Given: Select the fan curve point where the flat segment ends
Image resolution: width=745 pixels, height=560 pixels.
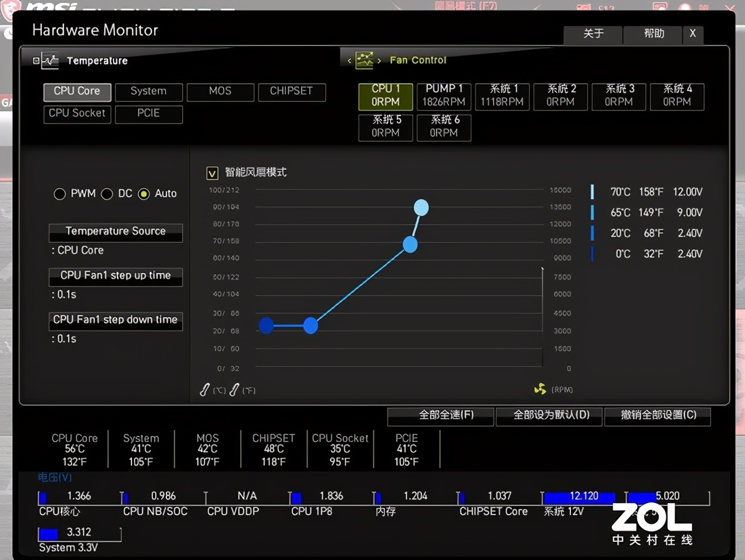Looking at the screenshot, I should (x=311, y=326).
